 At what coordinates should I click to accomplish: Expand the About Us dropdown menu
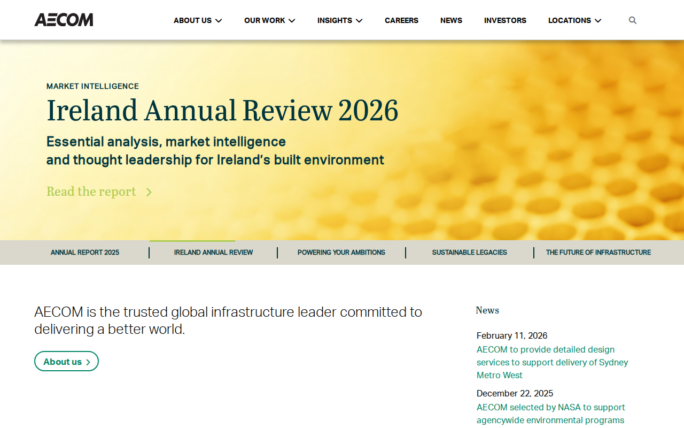[197, 20]
